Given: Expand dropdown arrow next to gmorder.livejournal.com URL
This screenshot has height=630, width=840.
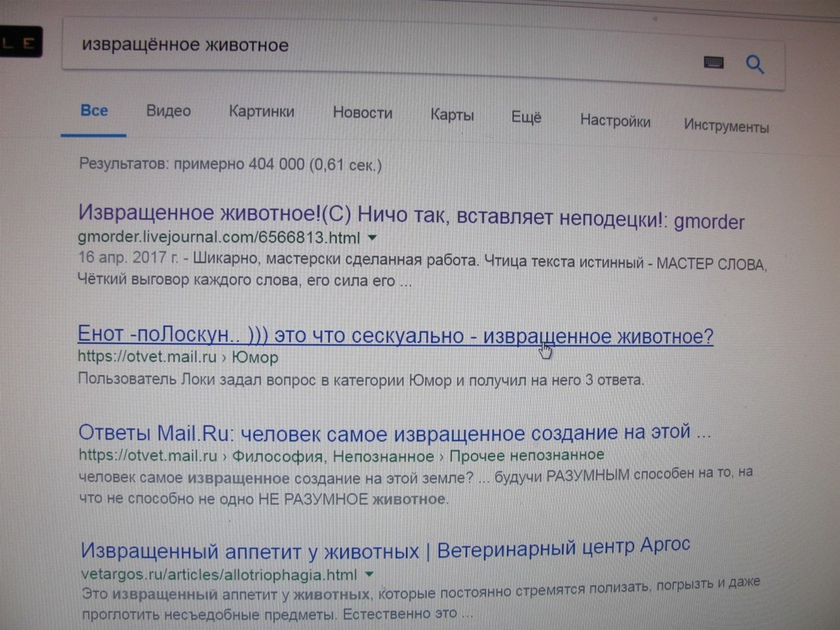Looking at the screenshot, I should (x=372, y=238).
